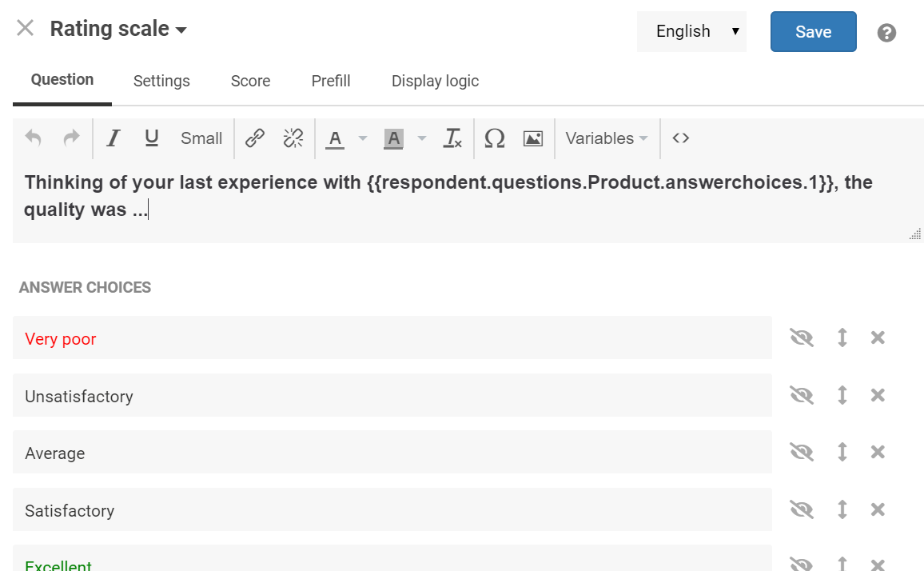Insert a special character with the Omega icon
The image size is (924, 571).
coord(495,138)
